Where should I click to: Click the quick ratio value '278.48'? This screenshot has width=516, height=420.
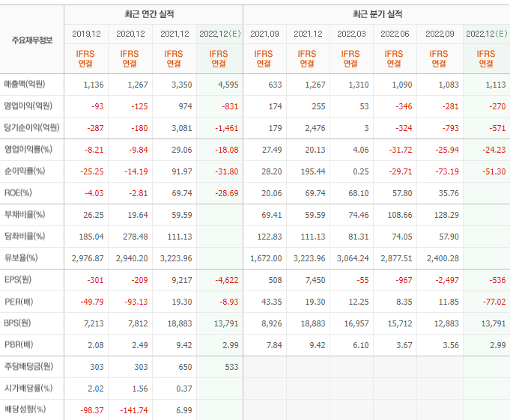tap(136, 237)
